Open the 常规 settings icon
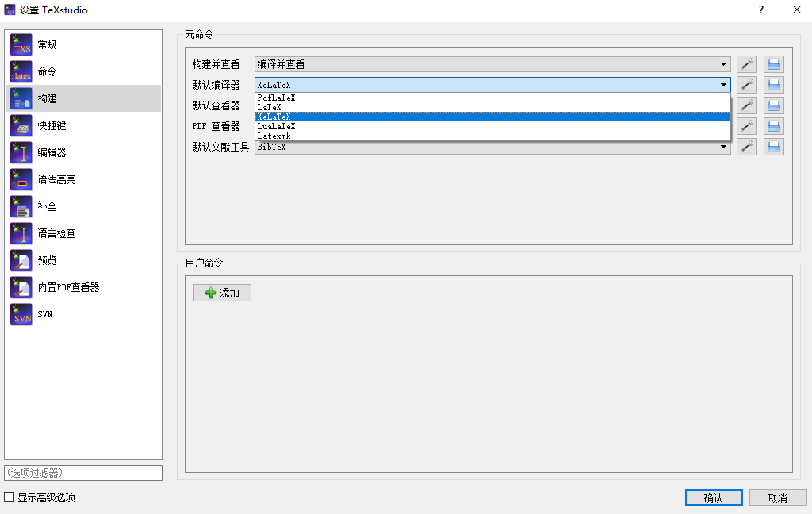This screenshot has height=514, width=812. pyautogui.click(x=21, y=44)
